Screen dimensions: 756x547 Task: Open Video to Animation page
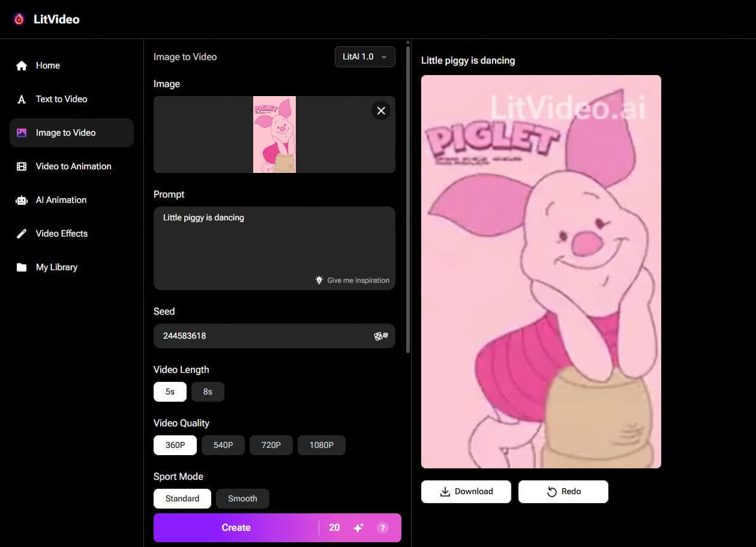pyautogui.click(x=71, y=166)
